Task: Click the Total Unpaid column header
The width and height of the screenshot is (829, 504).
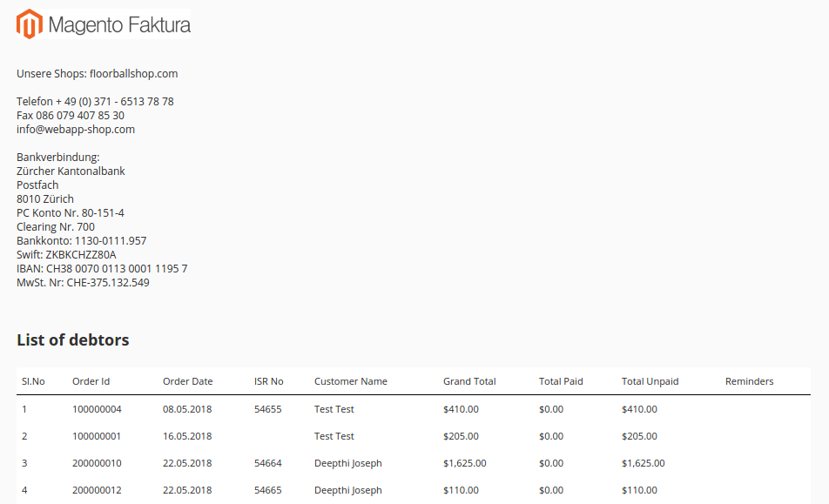Action: point(650,381)
